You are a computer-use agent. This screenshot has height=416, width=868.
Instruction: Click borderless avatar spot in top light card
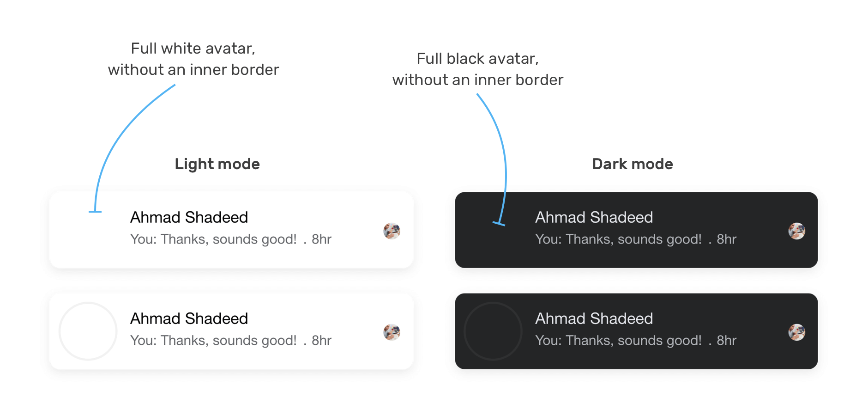88,230
